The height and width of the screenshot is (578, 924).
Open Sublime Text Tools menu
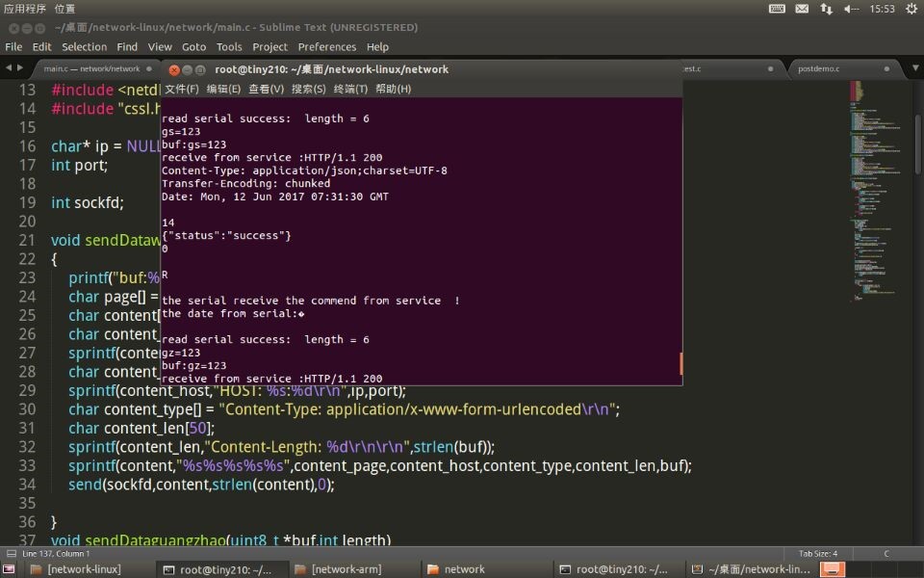pyautogui.click(x=229, y=46)
